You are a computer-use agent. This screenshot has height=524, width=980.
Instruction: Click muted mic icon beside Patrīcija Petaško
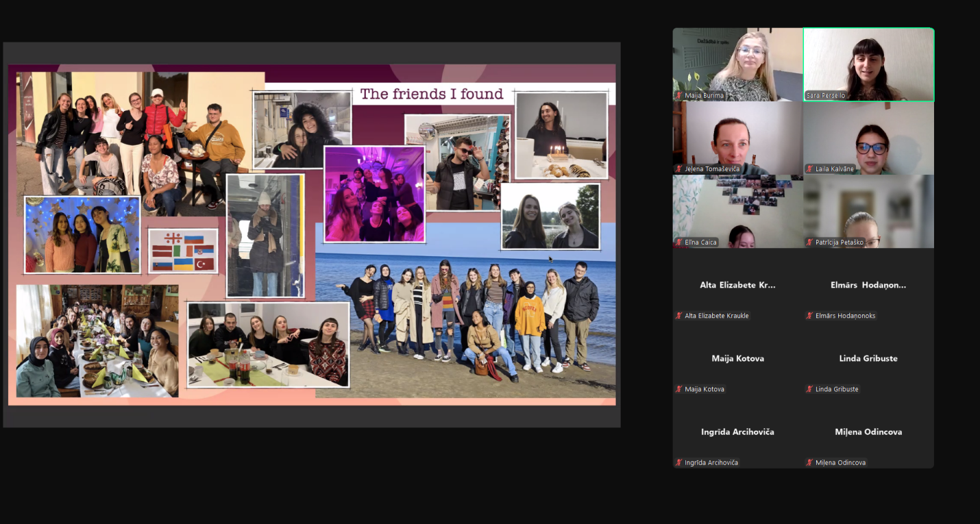pyautogui.click(x=810, y=242)
